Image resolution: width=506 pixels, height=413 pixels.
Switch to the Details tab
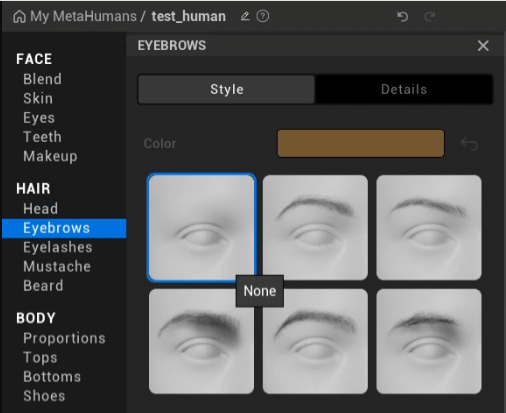[x=404, y=89]
